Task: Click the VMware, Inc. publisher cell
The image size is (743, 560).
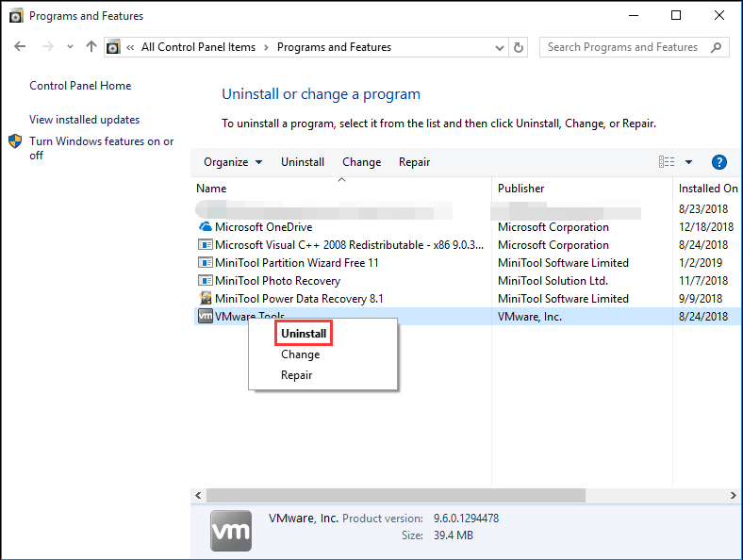Action: (530, 317)
